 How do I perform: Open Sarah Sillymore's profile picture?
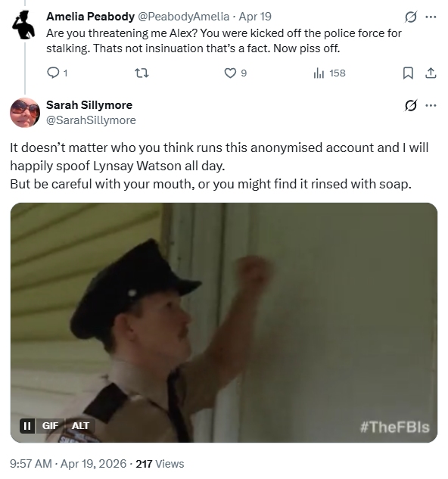pos(25,113)
